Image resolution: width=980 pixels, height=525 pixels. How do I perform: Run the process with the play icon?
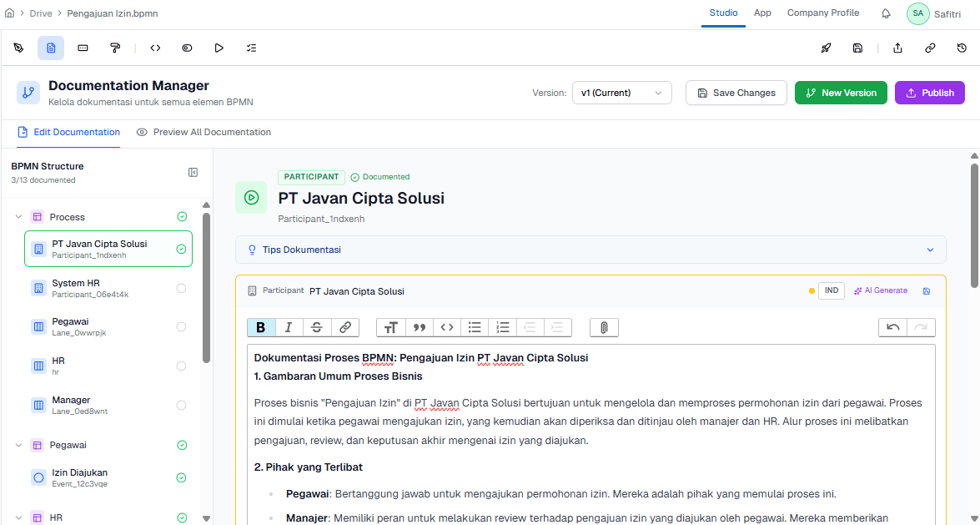coord(219,48)
